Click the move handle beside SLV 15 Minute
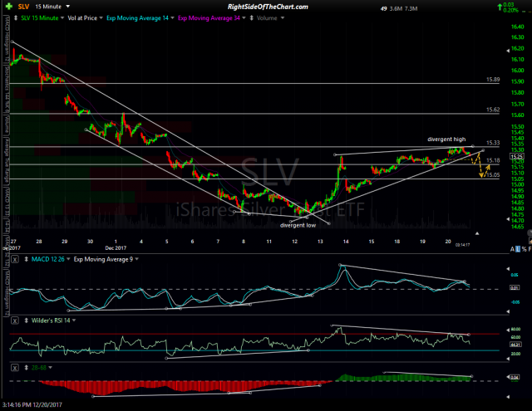This screenshot has width=532, height=411. [16, 18]
